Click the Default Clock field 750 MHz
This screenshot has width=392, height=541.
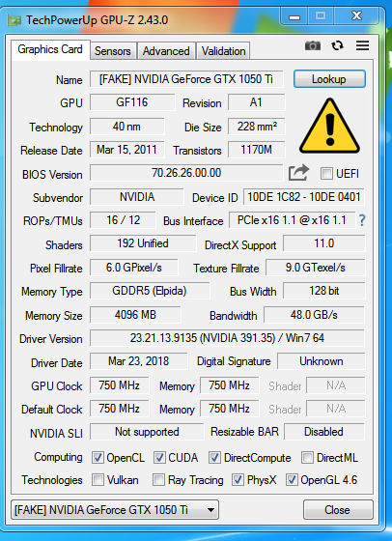click(120, 409)
